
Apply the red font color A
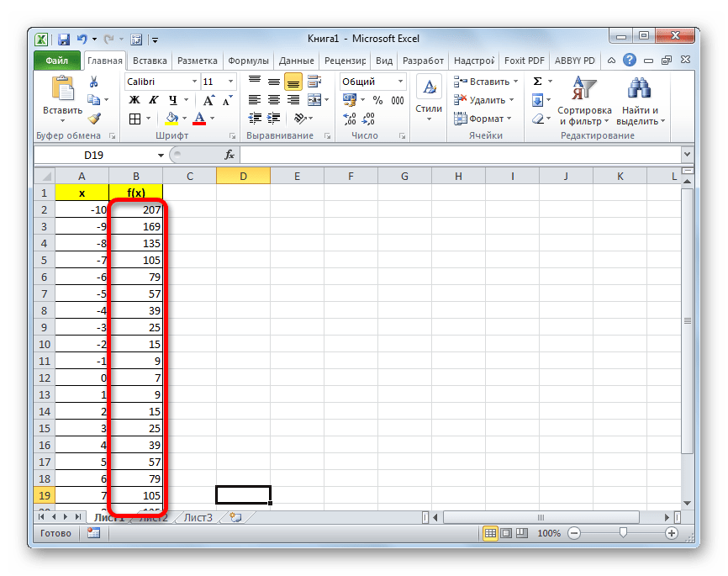click(x=199, y=119)
